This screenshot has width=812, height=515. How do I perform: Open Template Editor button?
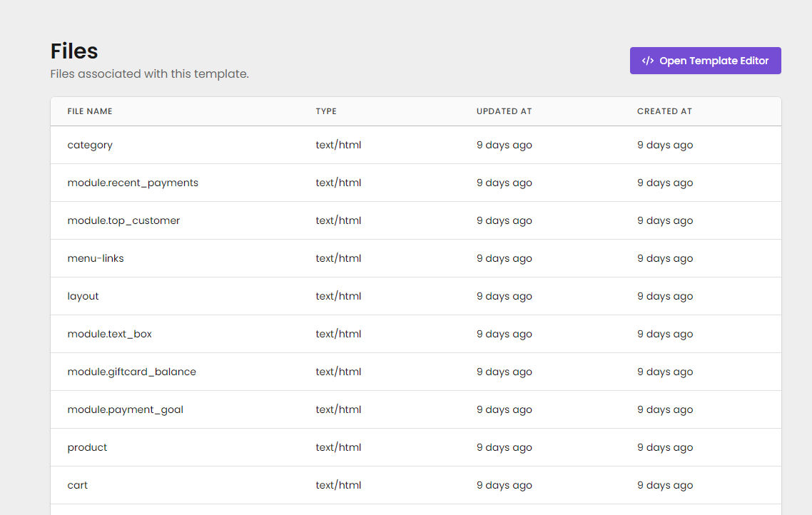705,61
